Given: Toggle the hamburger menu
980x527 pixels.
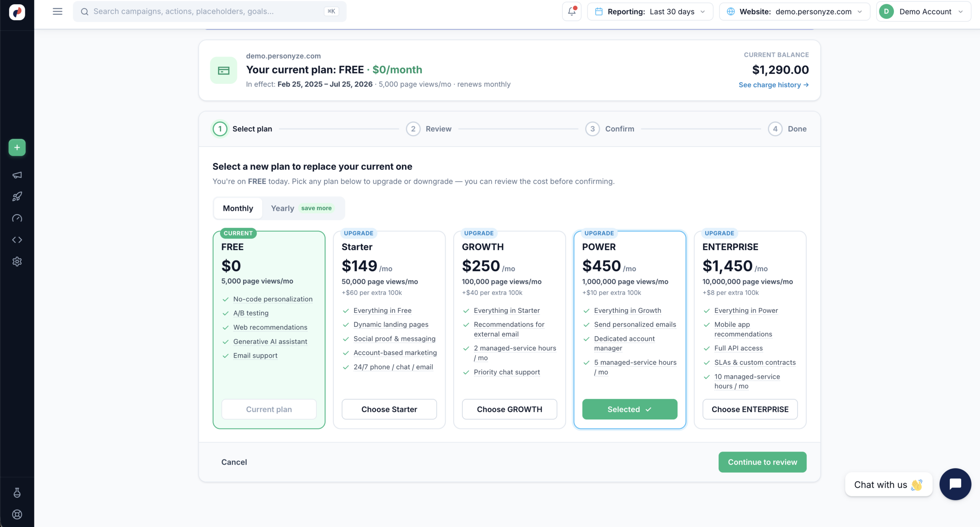Looking at the screenshot, I should point(57,11).
